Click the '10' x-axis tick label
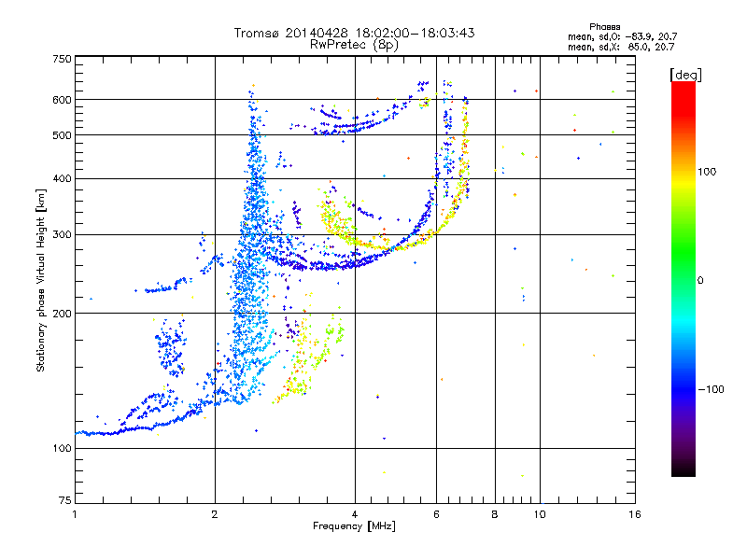 [540, 514]
